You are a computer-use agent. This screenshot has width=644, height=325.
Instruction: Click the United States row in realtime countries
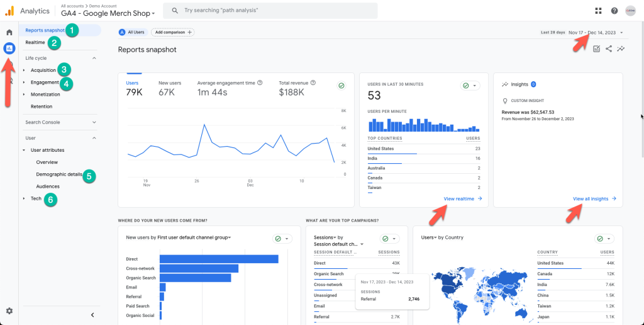(424, 149)
